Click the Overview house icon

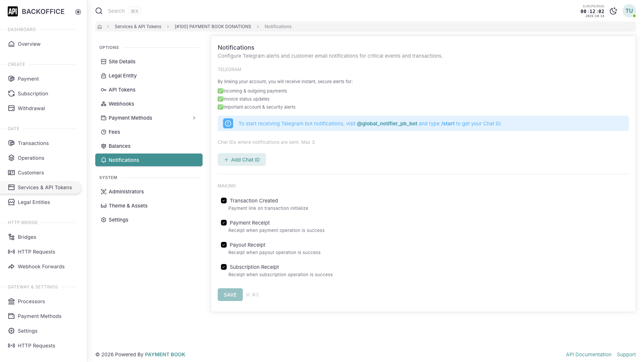[11, 44]
